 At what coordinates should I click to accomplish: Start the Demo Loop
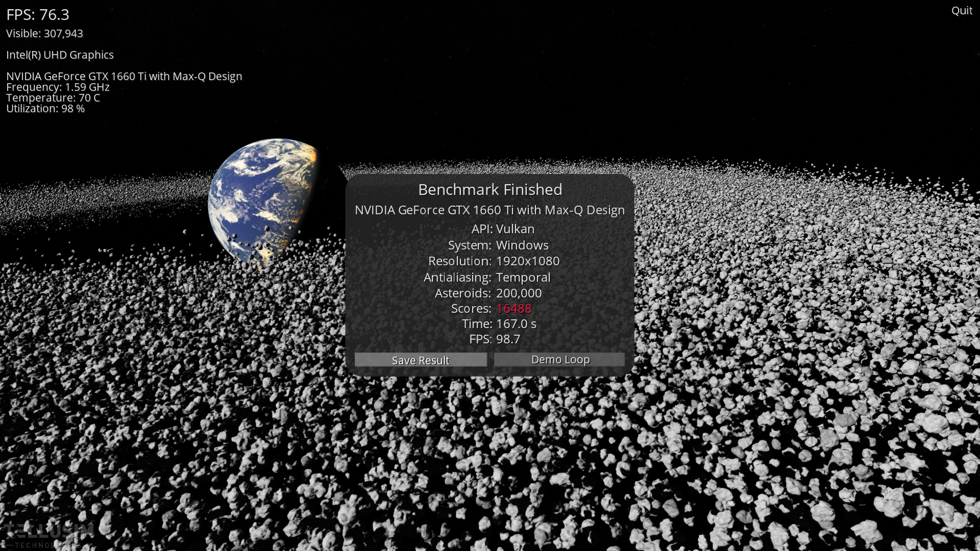tap(559, 360)
